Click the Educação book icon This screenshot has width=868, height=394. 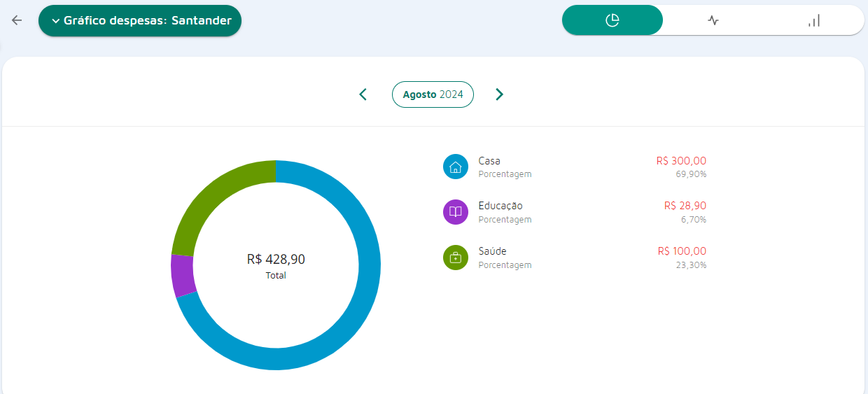[x=456, y=212]
